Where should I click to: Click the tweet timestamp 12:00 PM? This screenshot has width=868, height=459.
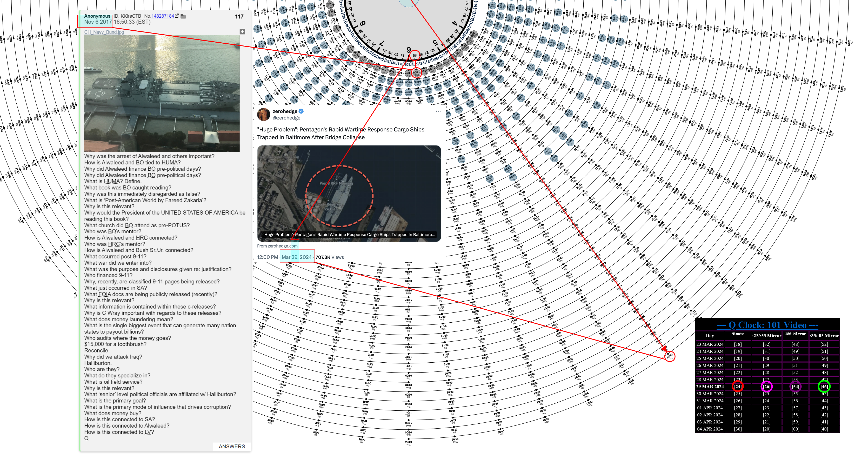point(268,257)
